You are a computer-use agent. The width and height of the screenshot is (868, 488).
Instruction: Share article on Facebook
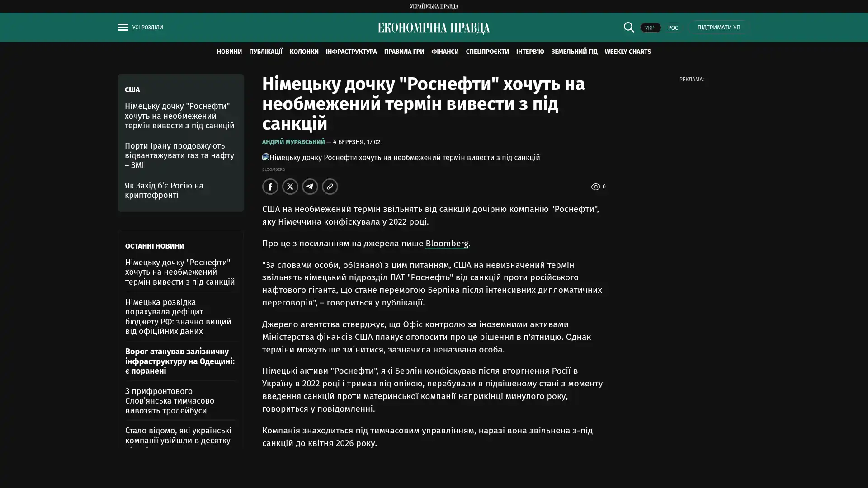(x=270, y=187)
